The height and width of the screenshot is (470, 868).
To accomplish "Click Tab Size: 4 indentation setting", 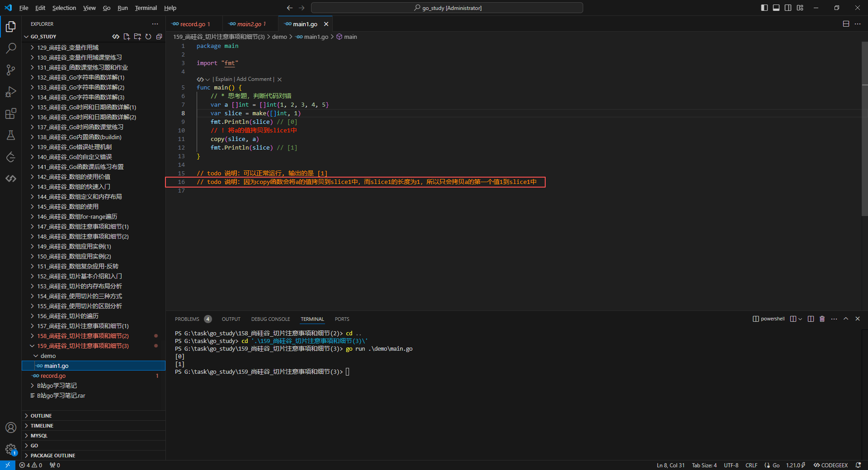I will (x=704, y=465).
